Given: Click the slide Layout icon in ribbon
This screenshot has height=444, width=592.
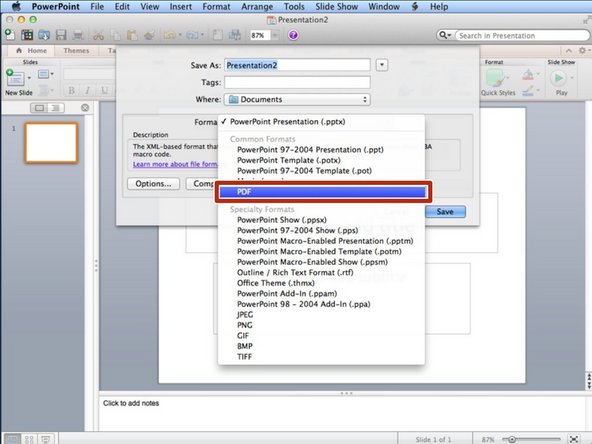Looking at the screenshot, I should coord(43,74).
